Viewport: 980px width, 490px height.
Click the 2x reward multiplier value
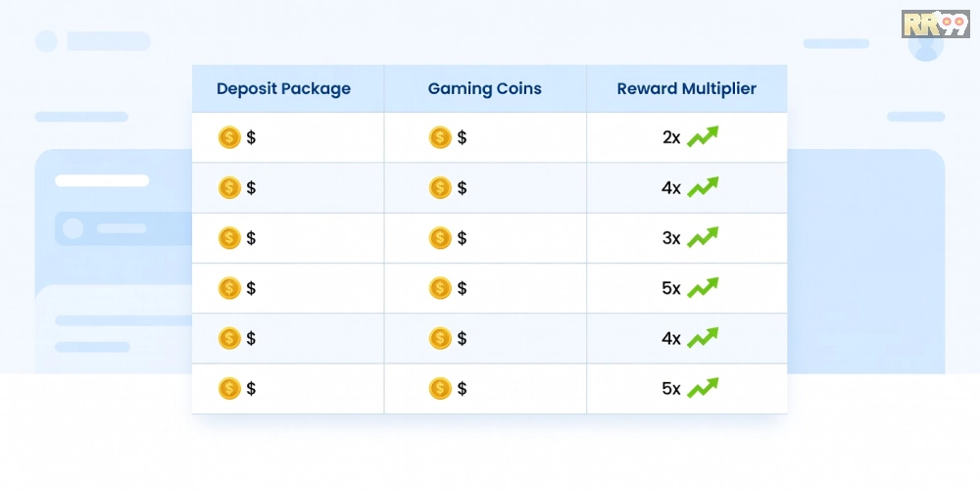671,138
